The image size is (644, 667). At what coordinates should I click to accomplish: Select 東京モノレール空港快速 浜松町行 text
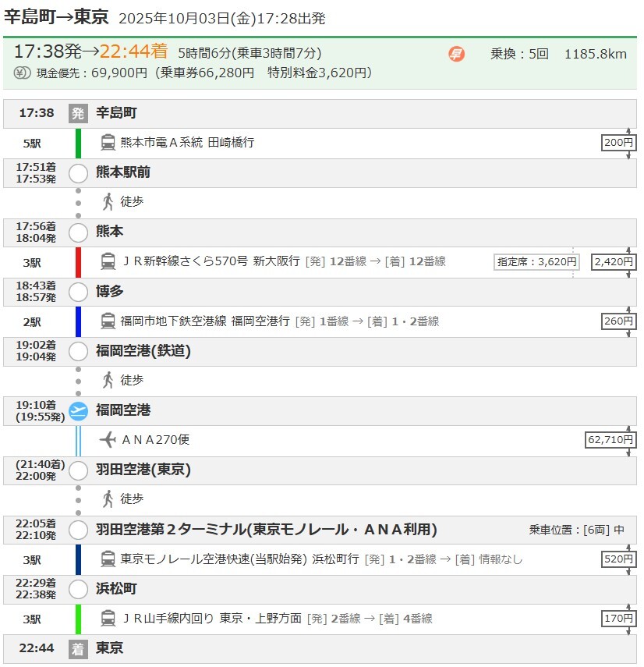[x=240, y=559]
